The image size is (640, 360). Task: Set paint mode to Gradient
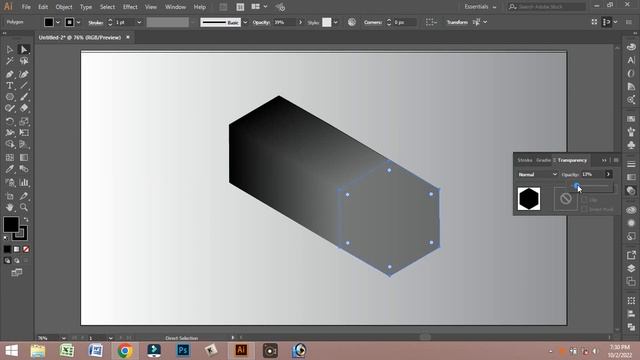tap(17, 249)
